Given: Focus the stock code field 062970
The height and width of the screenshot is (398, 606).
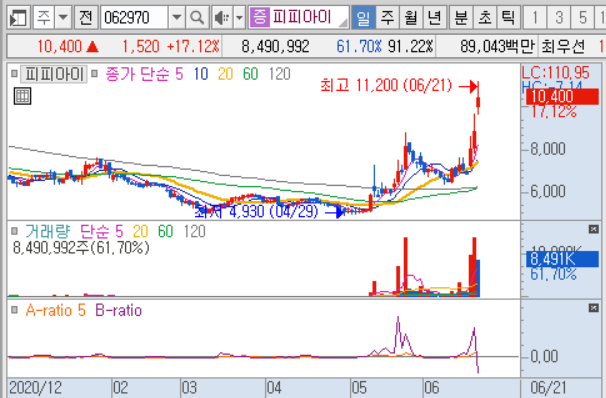Looking at the screenshot, I should click(134, 17).
